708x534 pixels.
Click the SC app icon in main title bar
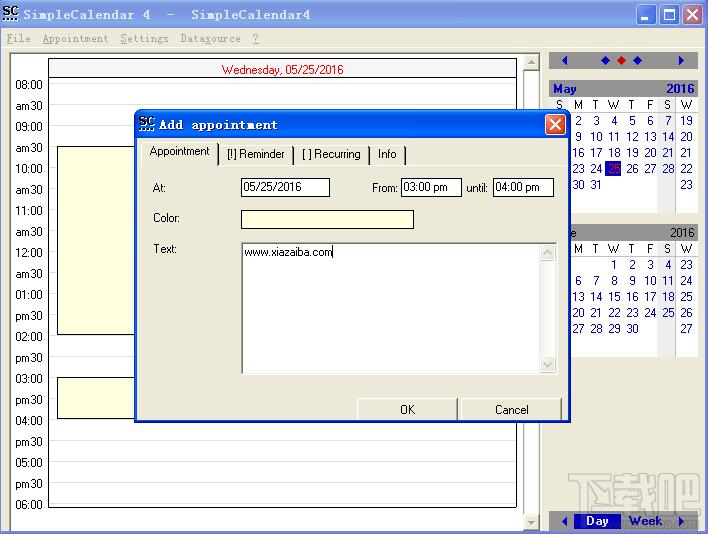(10, 14)
